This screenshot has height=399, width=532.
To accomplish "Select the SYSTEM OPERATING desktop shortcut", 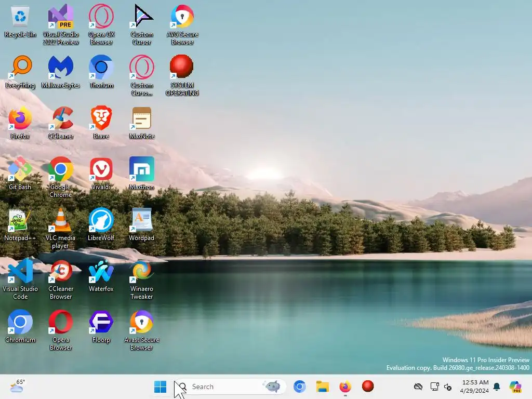I will pyautogui.click(x=182, y=75).
